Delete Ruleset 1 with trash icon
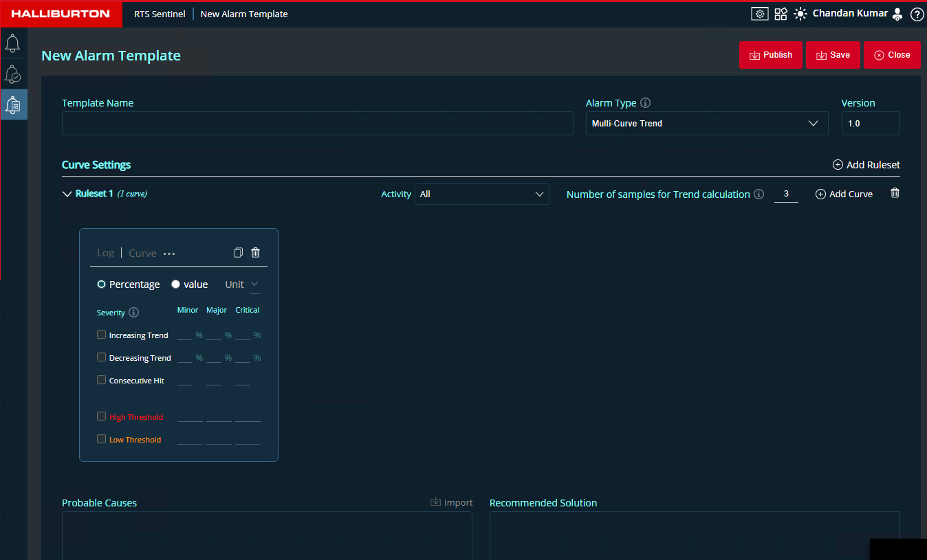This screenshot has height=560, width=927. [895, 194]
